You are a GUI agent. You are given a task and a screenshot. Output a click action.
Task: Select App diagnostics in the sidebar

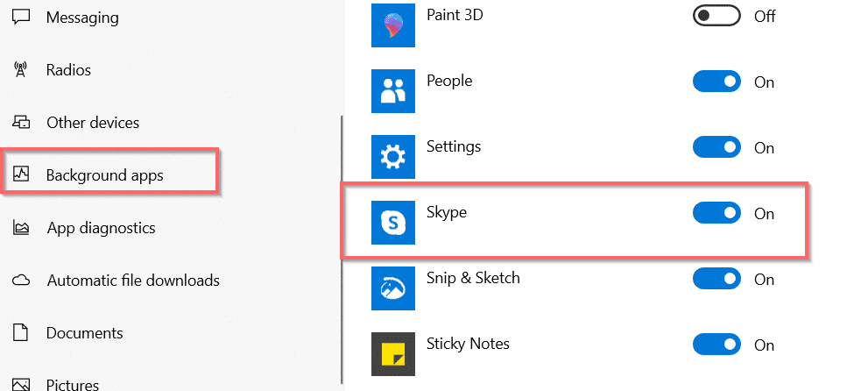click(101, 228)
